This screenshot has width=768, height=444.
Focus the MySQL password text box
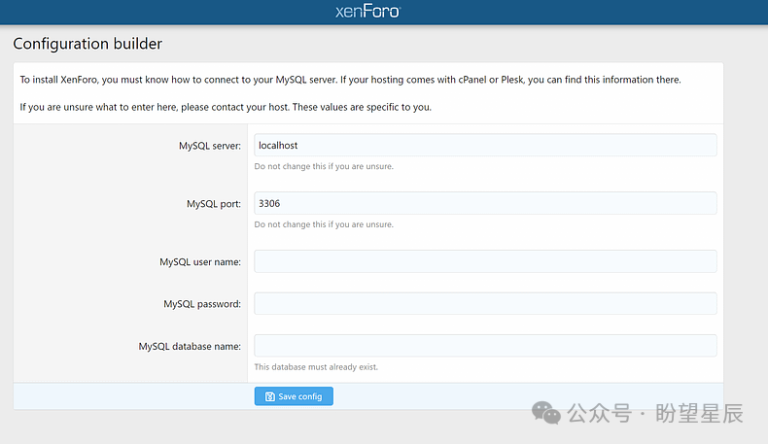point(485,303)
